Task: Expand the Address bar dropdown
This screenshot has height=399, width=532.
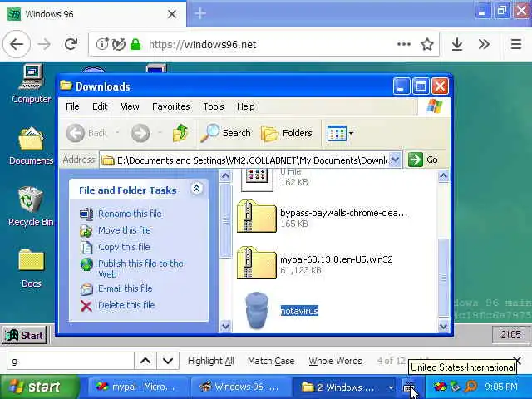Action: 395,160
